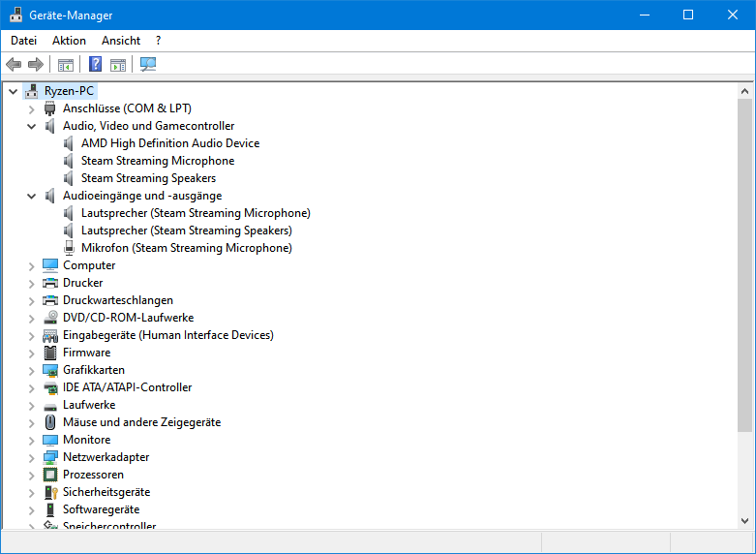Expand the Anschlüsse (COM & LPT) category

31,109
